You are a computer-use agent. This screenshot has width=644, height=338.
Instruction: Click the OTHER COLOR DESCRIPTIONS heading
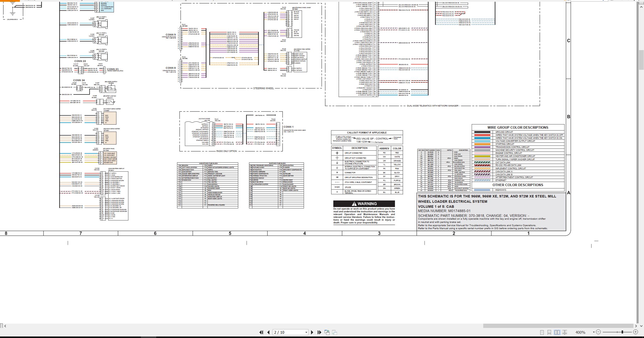518,185
